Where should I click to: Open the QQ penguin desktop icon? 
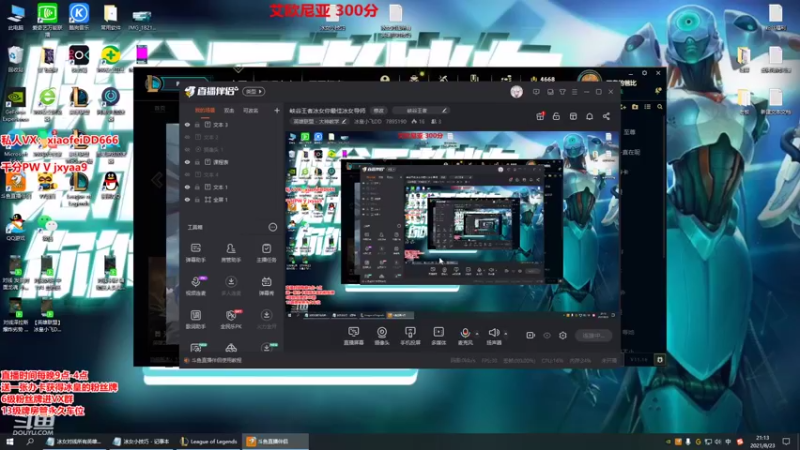coord(110,186)
